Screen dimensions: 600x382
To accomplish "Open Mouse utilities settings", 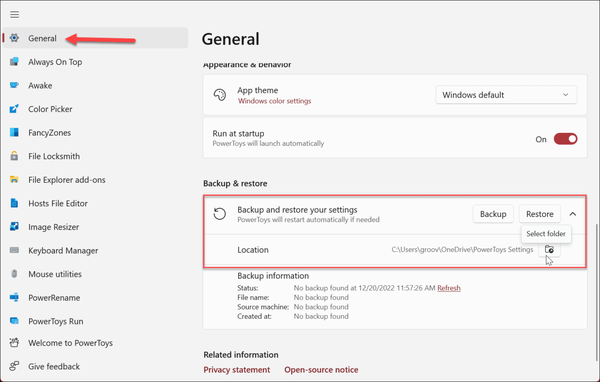I will tap(96, 274).
